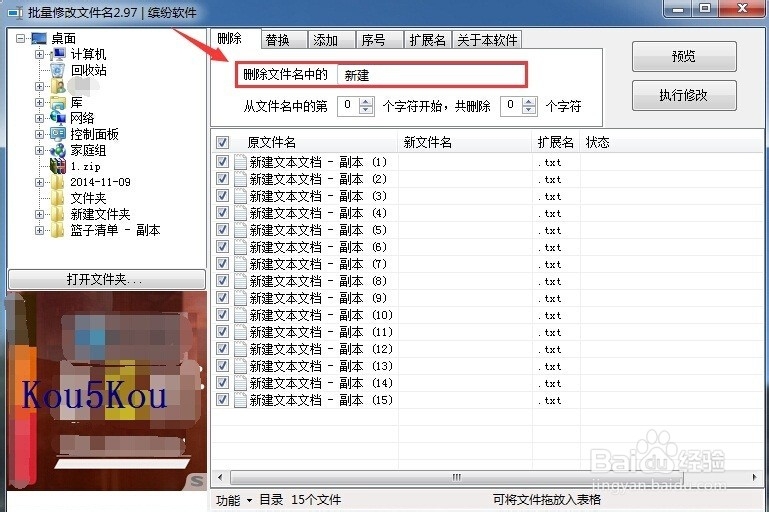Increase the delete character count spinner
The image size is (769, 512).
[x=529, y=102]
